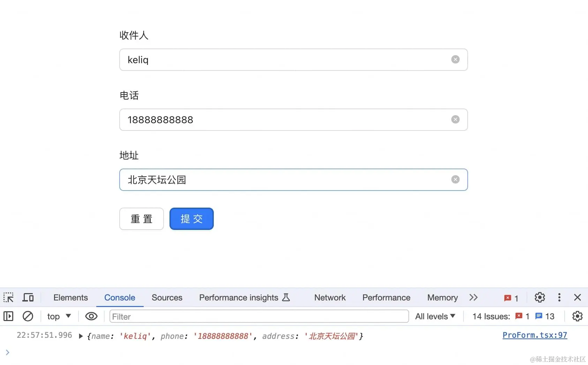
Task: Open DevTools settings gear in tab bar
Action: 540,297
